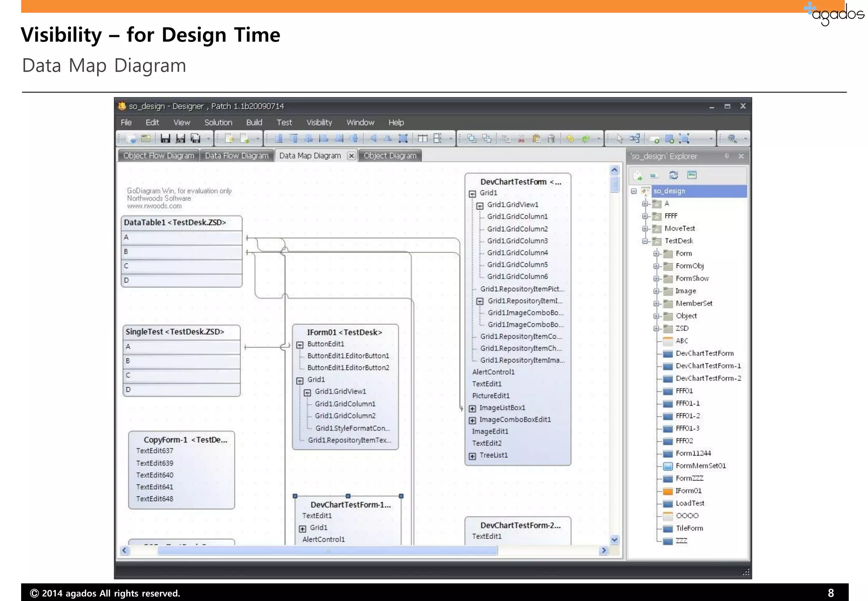Collapse the Grid1.GridView1 node in DevChartTestForm
Image resolution: width=868 pixels, height=601 pixels.
[x=480, y=206]
